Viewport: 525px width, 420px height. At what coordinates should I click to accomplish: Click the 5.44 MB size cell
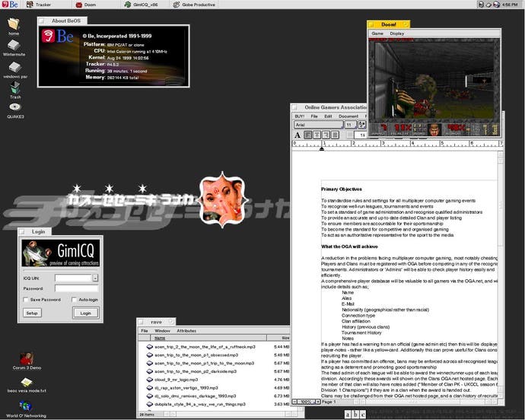click(x=282, y=347)
